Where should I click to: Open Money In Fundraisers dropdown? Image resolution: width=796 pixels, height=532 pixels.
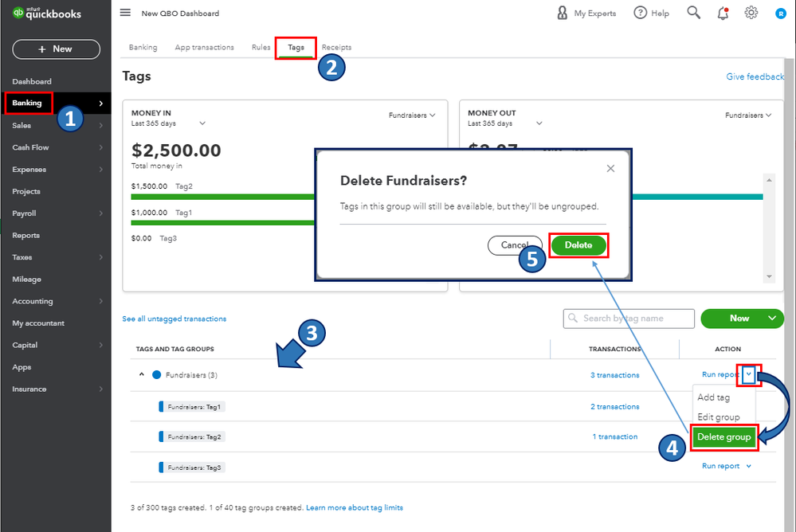tap(412, 115)
